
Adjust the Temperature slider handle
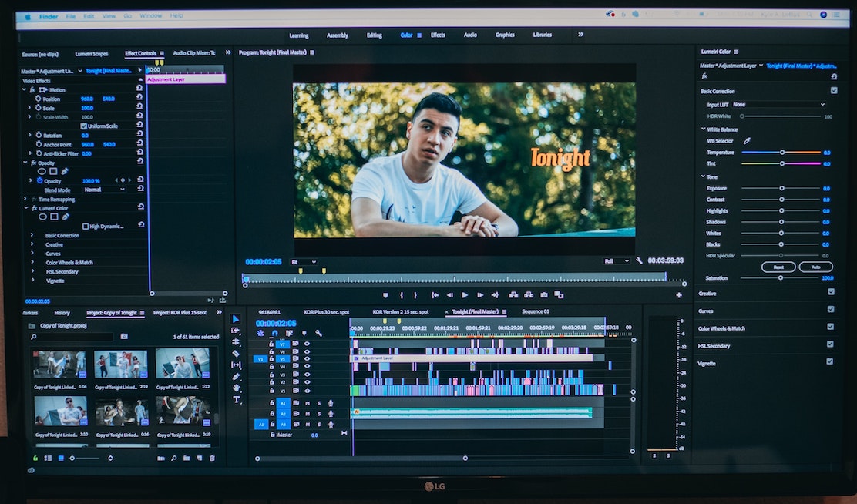coord(782,153)
